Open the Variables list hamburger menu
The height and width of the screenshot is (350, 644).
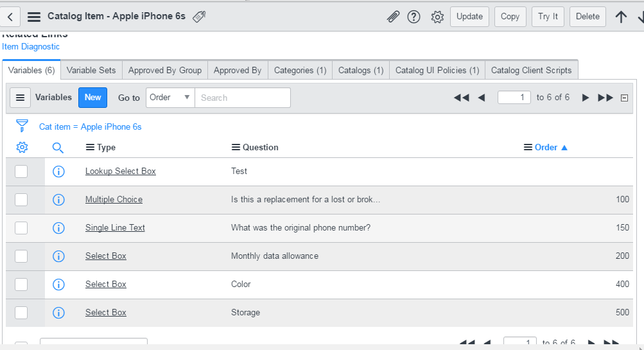20,98
